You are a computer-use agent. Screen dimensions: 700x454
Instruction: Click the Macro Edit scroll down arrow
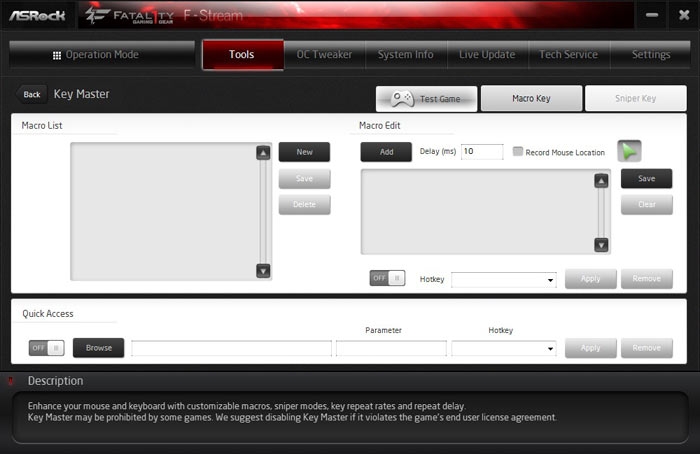click(x=601, y=245)
